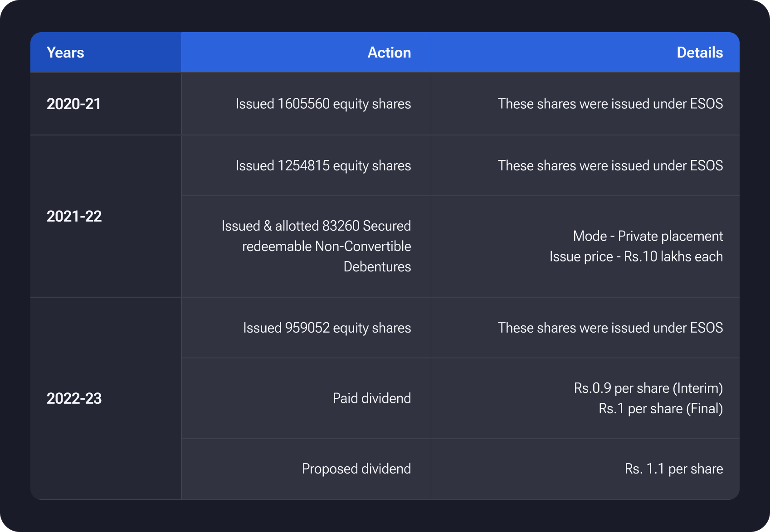Click 'Issue price - Rs.10 lakhs each' text
This screenshot has width=770, height=532.
click(636, 256)
